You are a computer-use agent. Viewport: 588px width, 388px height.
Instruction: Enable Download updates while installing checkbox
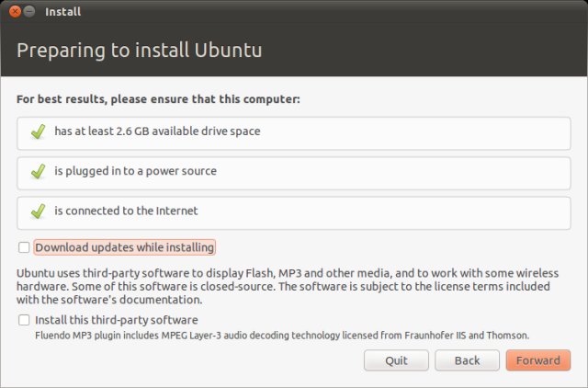coord(24,247)
